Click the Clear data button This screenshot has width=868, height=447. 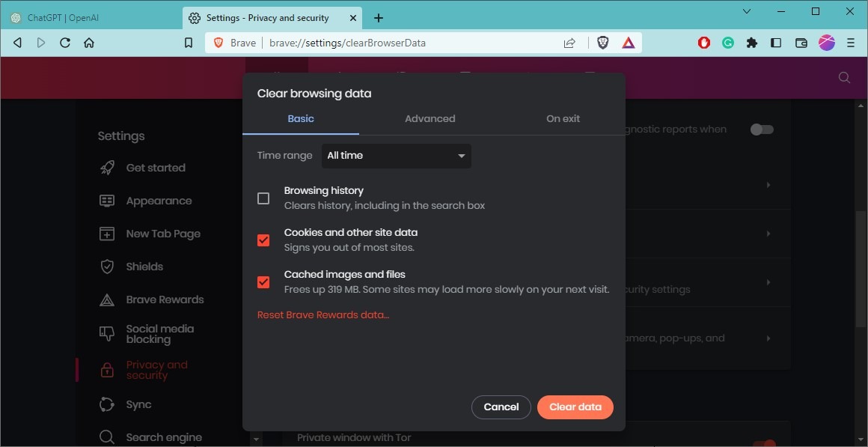[575, 407]
